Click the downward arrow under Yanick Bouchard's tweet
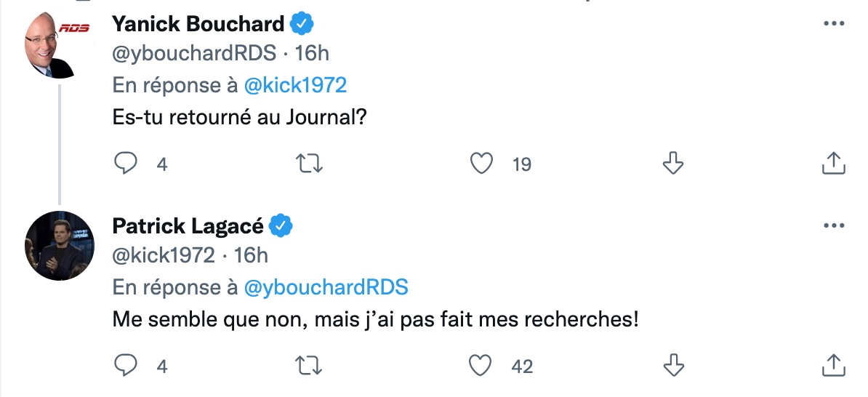868x397 pixels. (x=673, y=164)
